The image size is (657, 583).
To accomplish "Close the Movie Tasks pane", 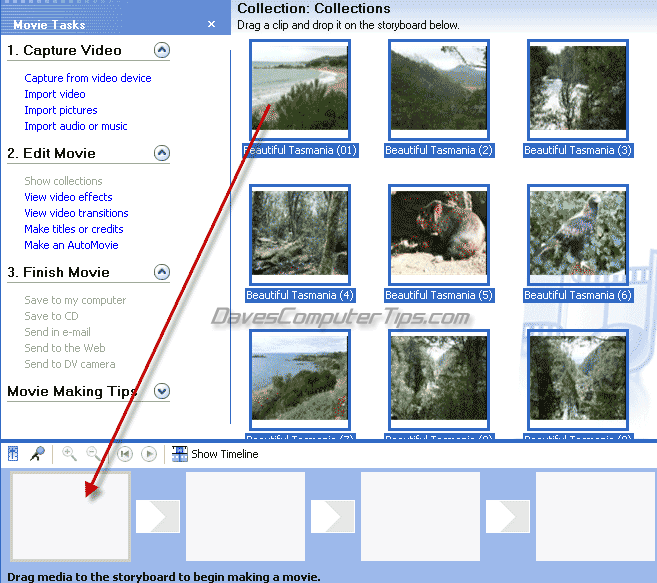I will click(211, 24).
